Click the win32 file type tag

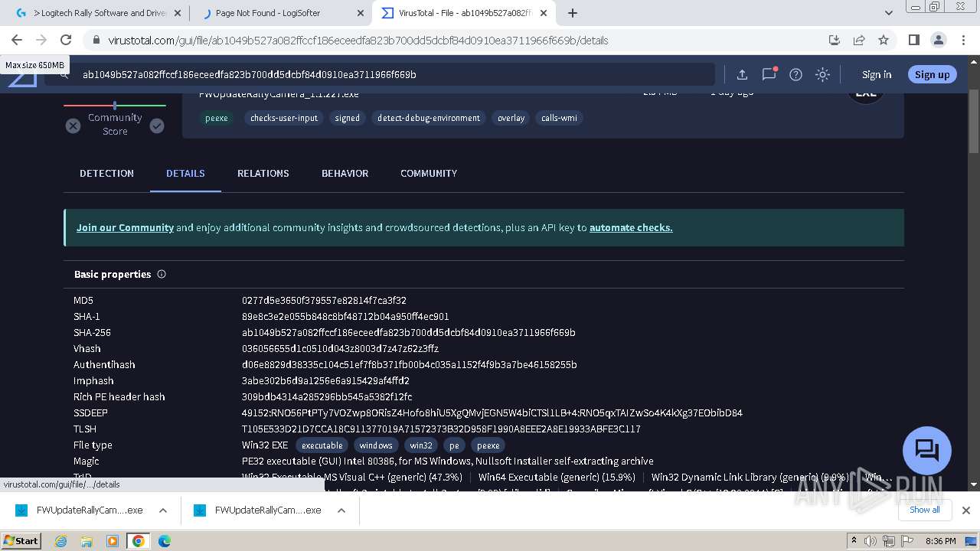(x=421, y=445)
